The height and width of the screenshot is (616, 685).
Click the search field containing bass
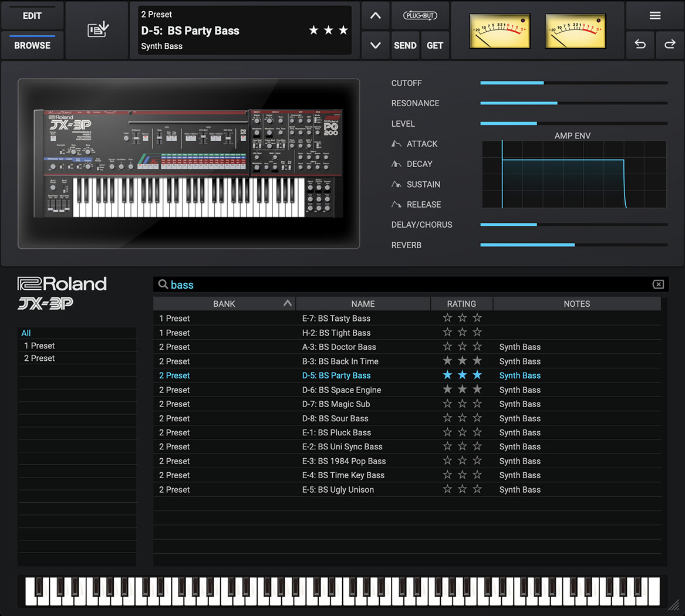tap(411, 285)
